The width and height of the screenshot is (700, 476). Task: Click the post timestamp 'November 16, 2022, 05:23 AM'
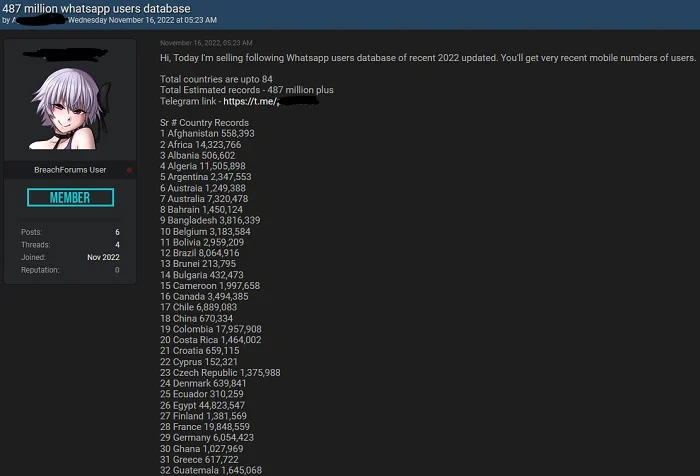[x=206, y=44]
